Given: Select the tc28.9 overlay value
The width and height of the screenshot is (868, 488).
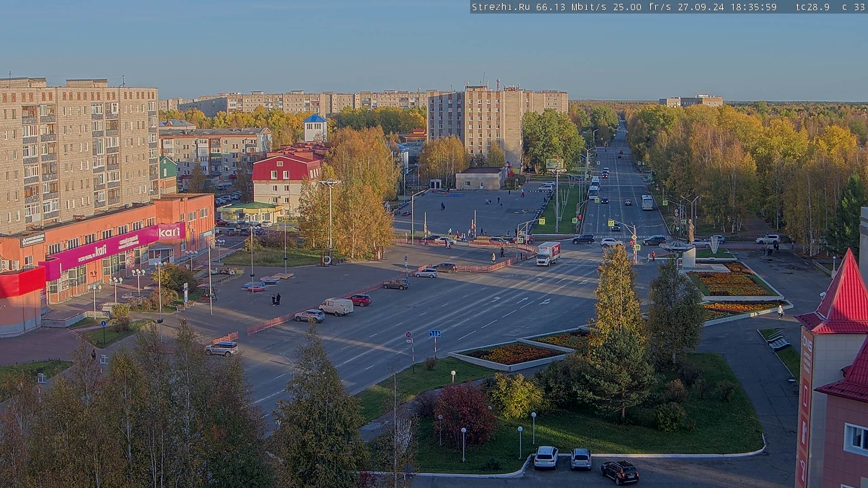Looking at the screenshot, I should [x=812, y=7].
